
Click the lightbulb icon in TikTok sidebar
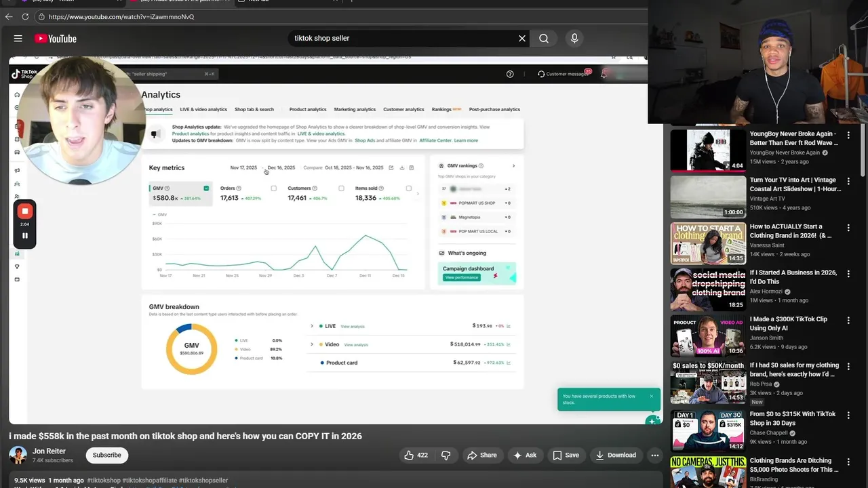click(x=18, y=266)
